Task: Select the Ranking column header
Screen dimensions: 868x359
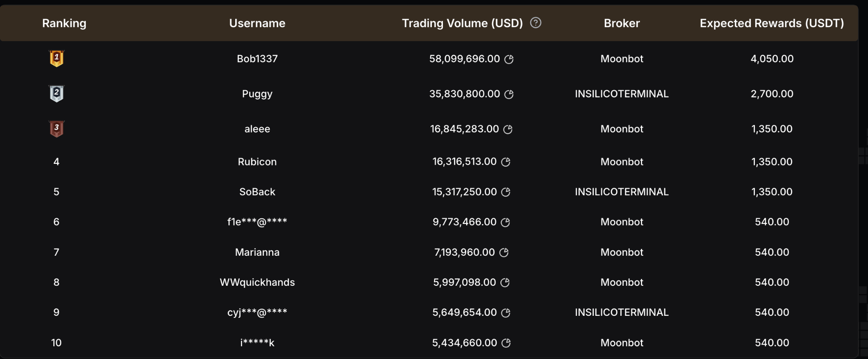Action: click(x=64, y=23)
